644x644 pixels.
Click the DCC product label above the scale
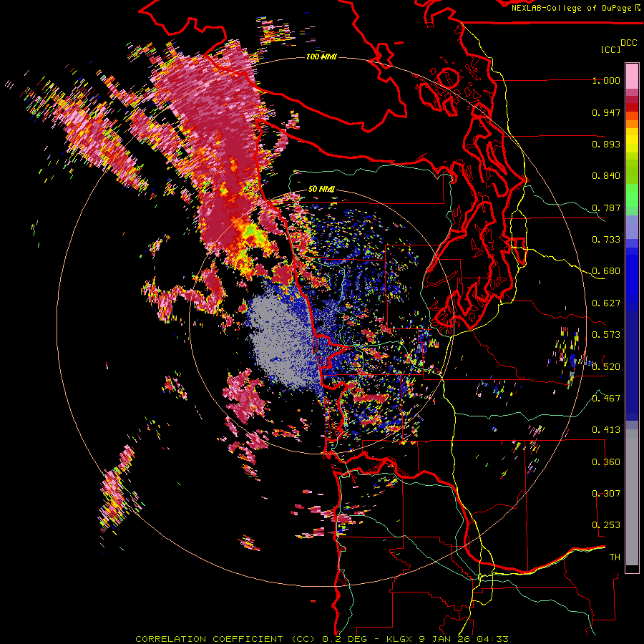click(x=628, y=43)
